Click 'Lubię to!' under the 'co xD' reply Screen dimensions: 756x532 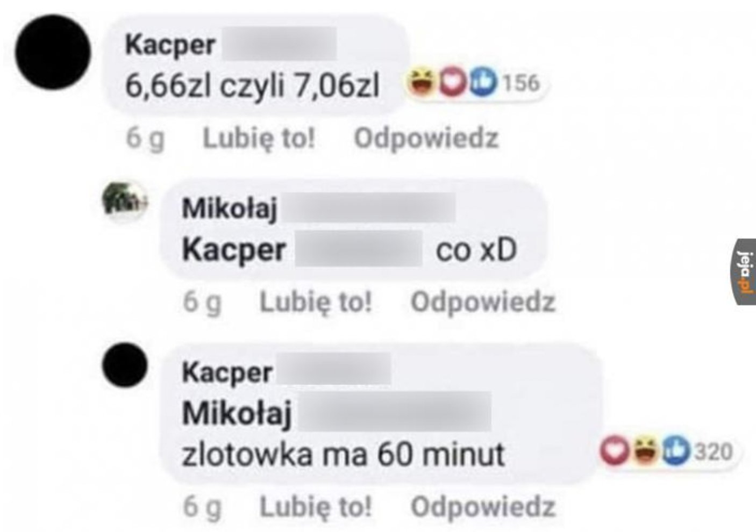point(316,301)
